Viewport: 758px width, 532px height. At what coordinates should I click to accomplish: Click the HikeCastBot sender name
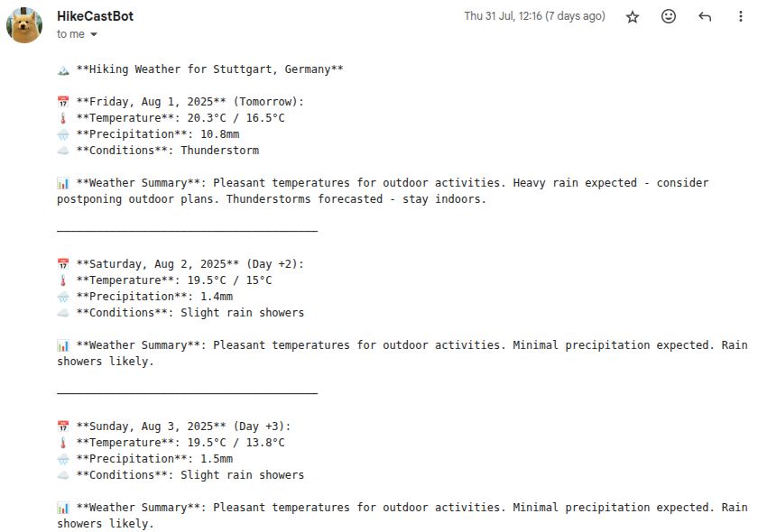(x=96, y=16)
